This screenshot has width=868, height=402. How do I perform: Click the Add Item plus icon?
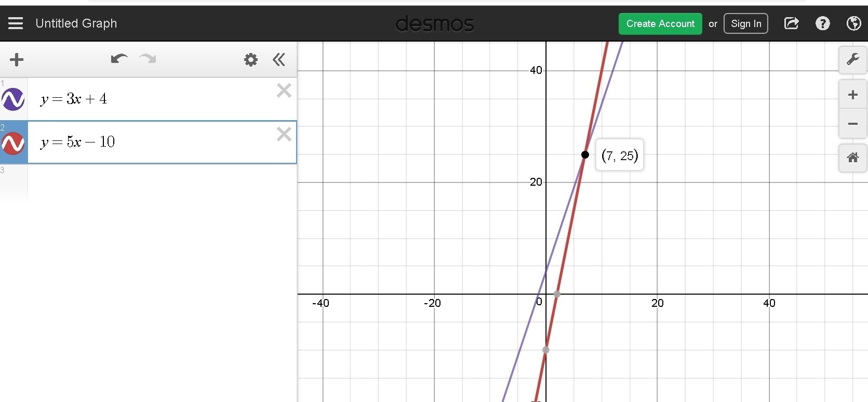[x=17, y=60]
